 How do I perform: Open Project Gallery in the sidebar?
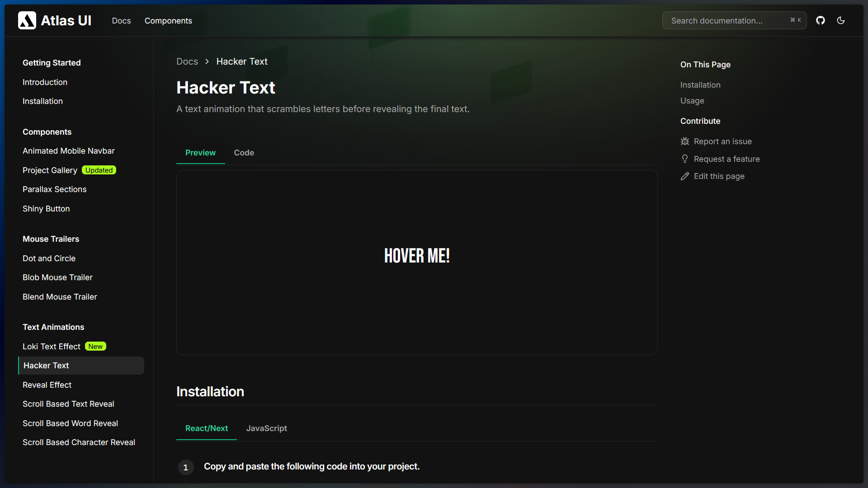(x=50, y=170)
